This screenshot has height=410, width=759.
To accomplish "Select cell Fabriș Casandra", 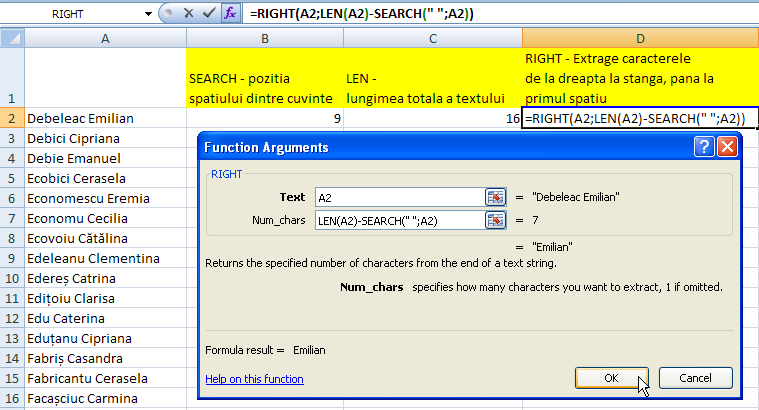I will (x=105, y=358).
